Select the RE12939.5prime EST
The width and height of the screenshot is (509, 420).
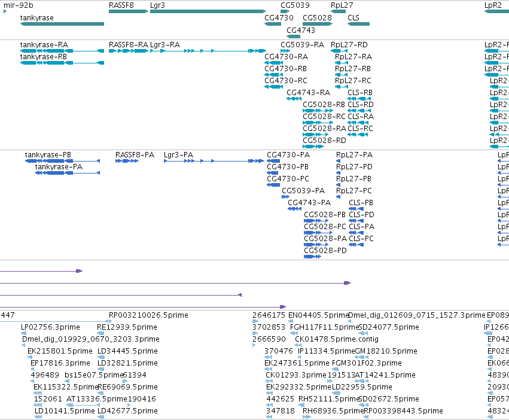point(100,333)
